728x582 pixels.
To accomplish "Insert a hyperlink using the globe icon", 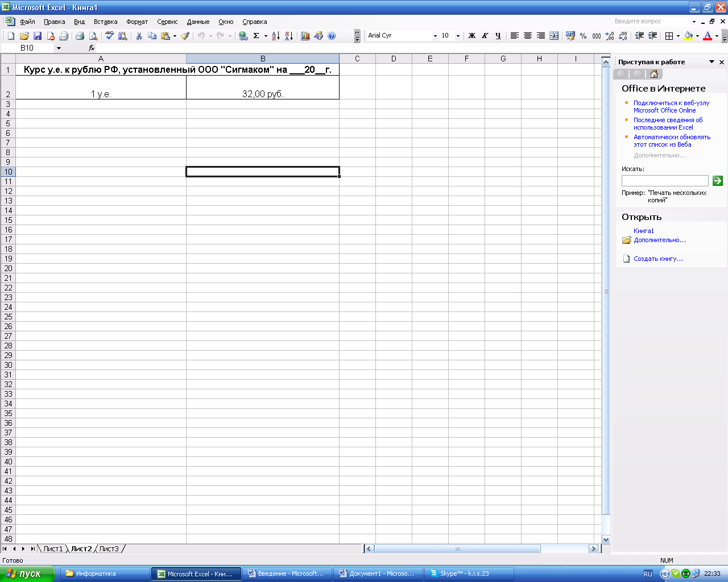I will [243, 36].
